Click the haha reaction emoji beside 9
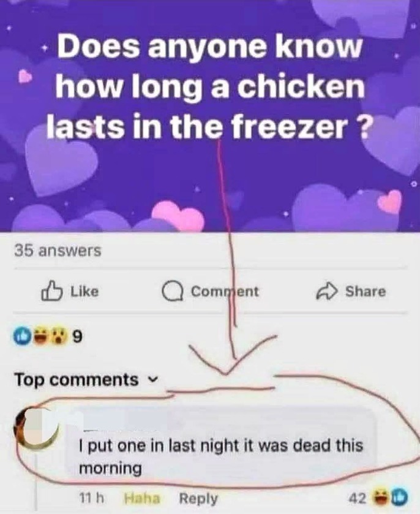420x514 pixels. pyautogui.click(x=39, y=337)
